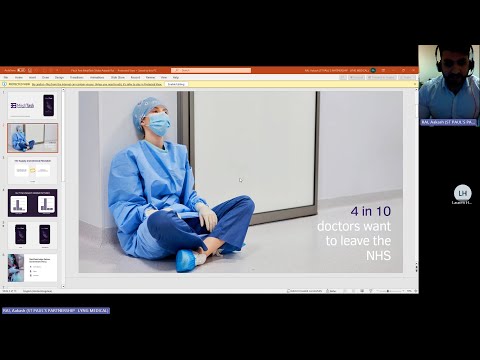
Task: Click the presenter name label below slides
Action: 56,311
